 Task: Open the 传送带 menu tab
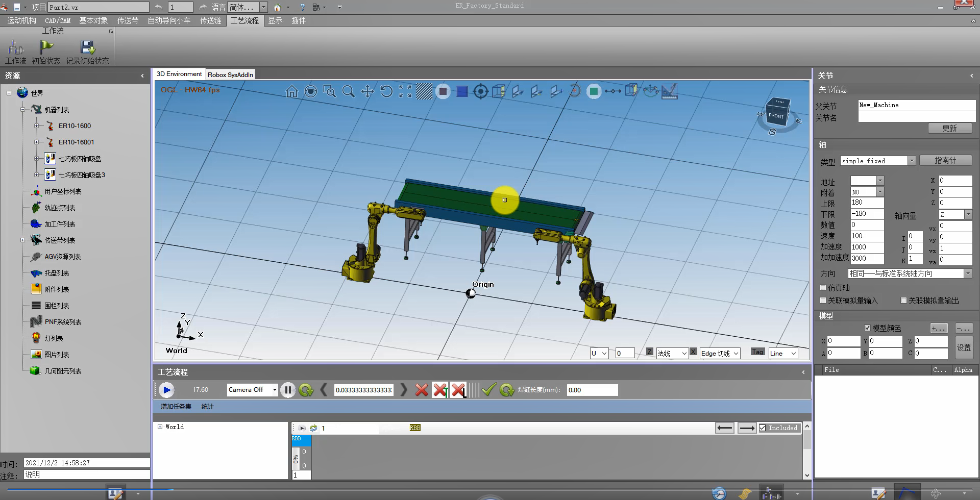[128, 20]
